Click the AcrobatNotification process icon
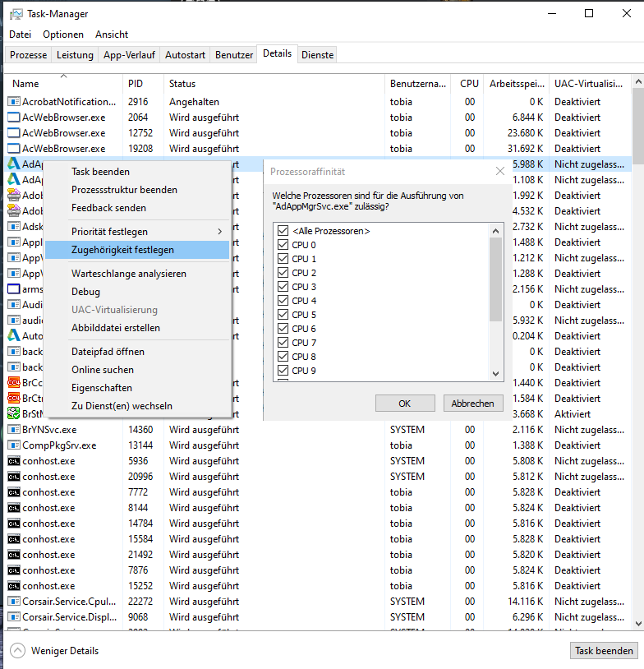 click(13, 102)
